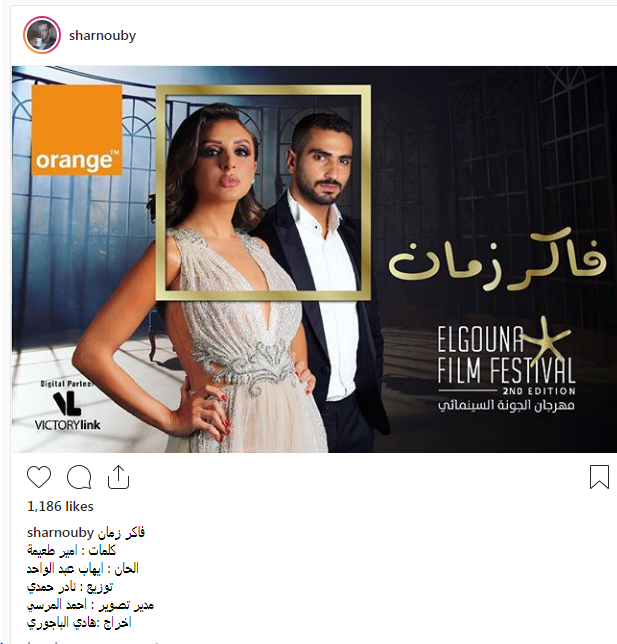This screenshot has width=617, height=644.
Task: Click the El Gouna Film Festival logo
Action: [506, 365]
